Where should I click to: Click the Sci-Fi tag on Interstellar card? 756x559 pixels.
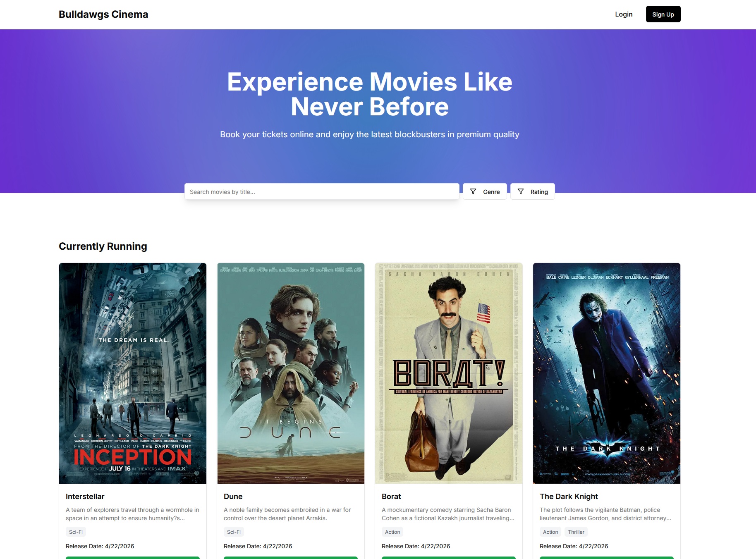point(76,532)
